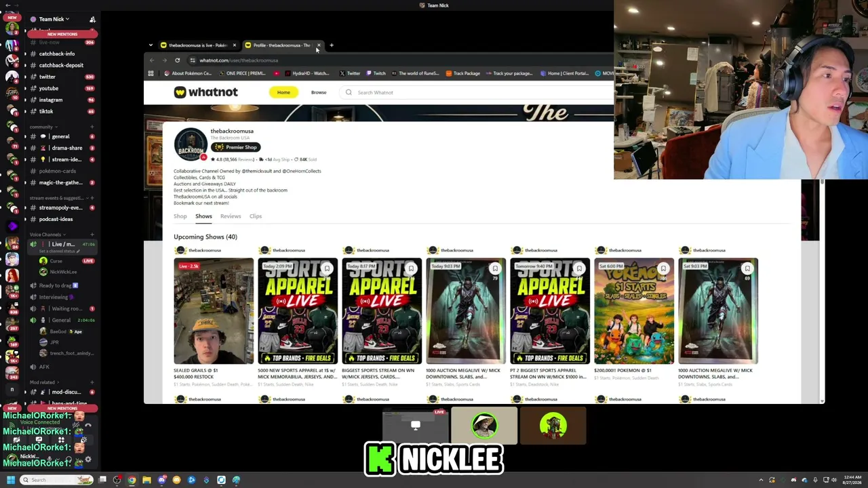
Task: Switch to the Shop tab
Action: point(180,216)
